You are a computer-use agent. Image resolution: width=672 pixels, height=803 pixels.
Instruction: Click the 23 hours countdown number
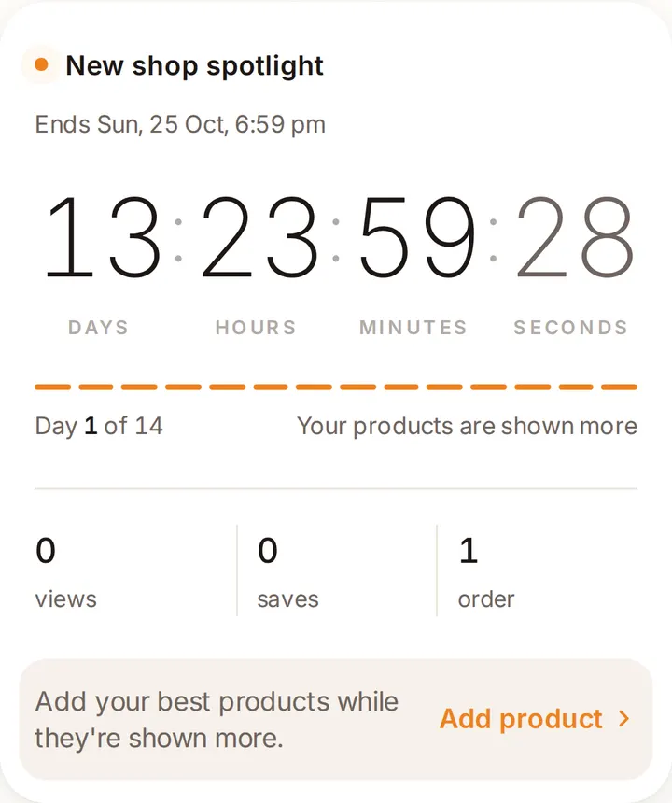pos(259,237)
